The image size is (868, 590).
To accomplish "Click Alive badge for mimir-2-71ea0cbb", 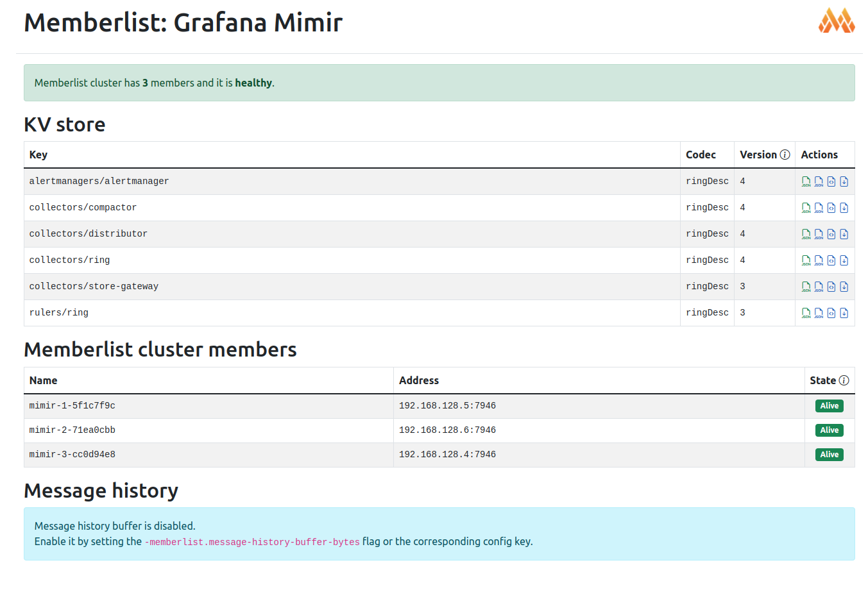I will 829,430.
